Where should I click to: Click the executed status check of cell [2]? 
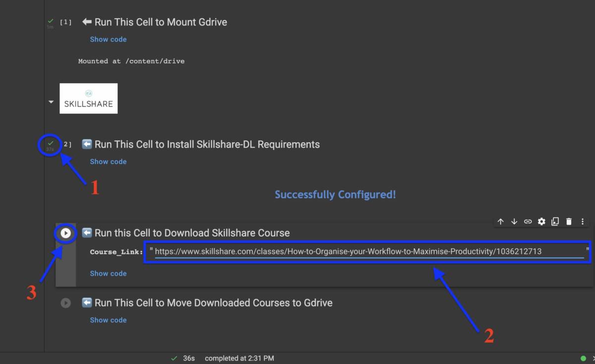coord(51,143)
